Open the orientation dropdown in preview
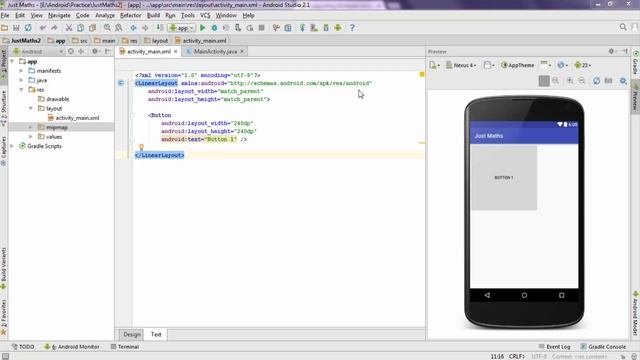Viewport: 640px width, 360px height. [489, 65]
